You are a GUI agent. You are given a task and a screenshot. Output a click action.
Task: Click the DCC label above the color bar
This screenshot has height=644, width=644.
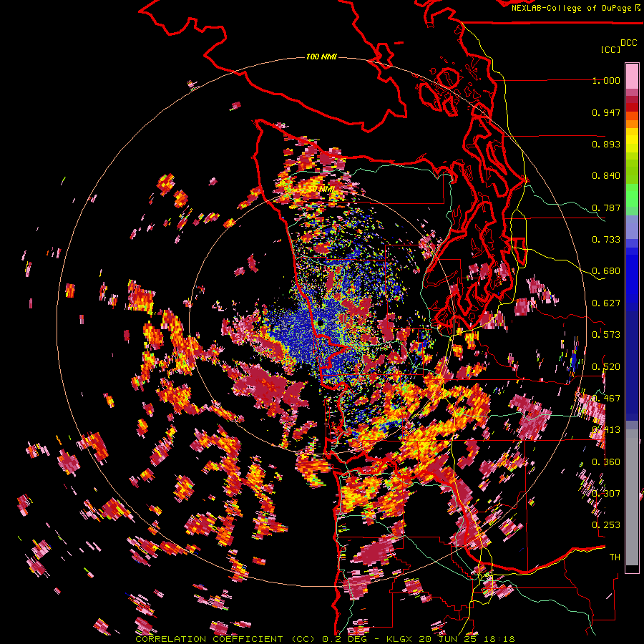click(x=628, y=43)
